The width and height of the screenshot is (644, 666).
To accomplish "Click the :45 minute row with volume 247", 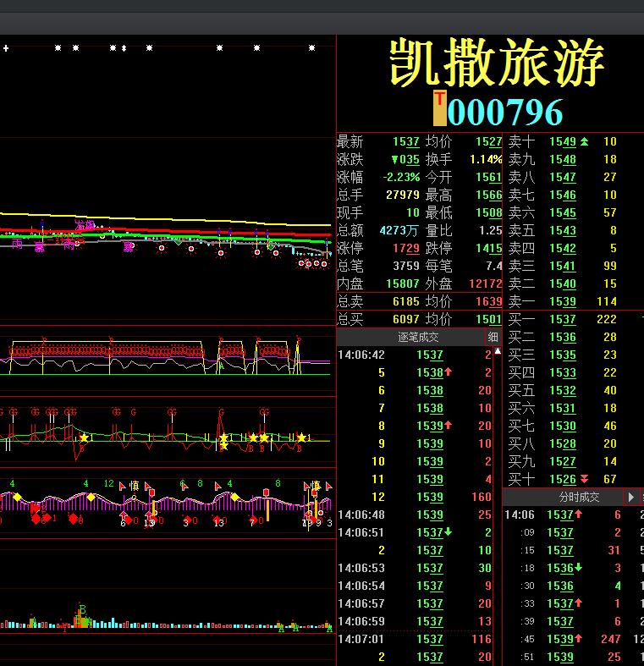I will 574,639.
